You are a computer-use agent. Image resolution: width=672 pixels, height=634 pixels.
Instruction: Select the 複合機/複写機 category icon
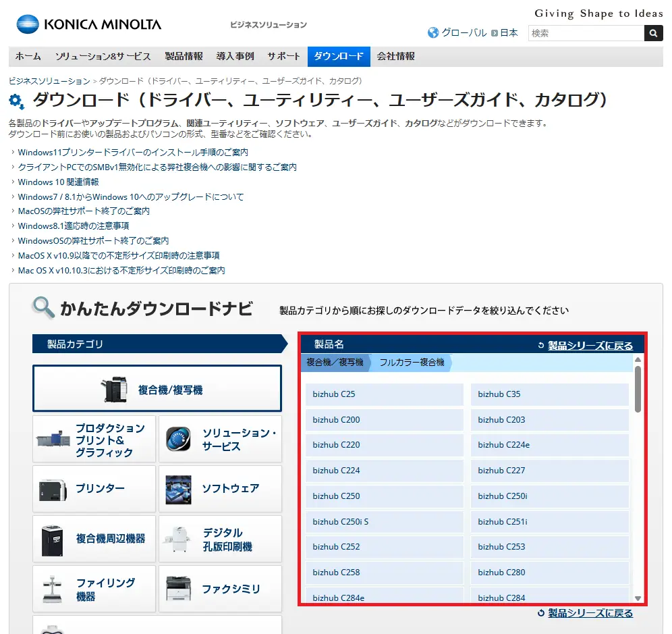pos(113,390)
